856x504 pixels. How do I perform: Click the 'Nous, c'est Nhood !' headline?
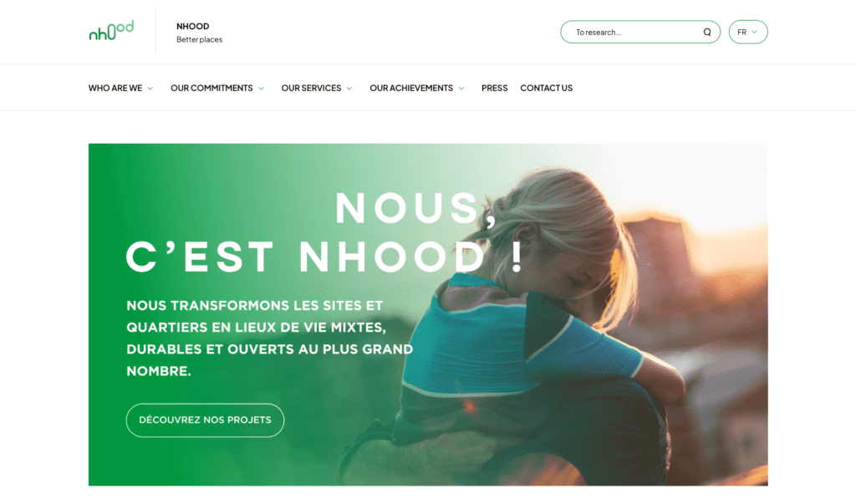click(x=325, y=232)
